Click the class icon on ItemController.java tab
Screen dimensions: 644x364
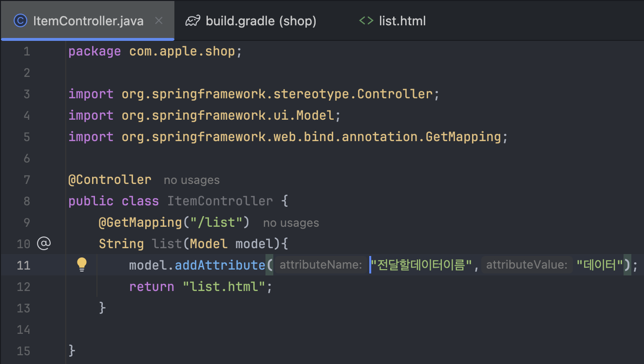[x=20, y=21]
